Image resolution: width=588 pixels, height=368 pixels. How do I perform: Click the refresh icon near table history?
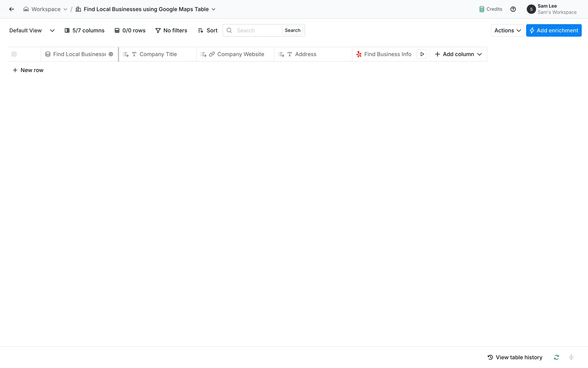(x=556, y=357)
